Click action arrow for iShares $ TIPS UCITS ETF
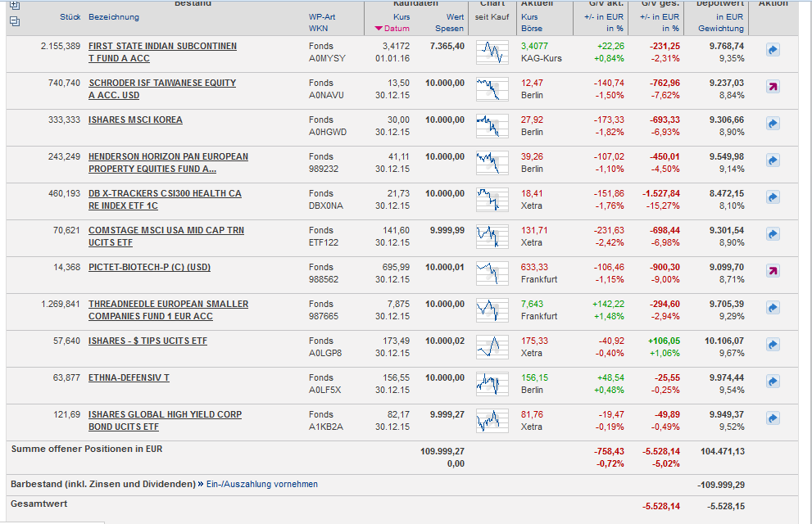 point(773,345)
